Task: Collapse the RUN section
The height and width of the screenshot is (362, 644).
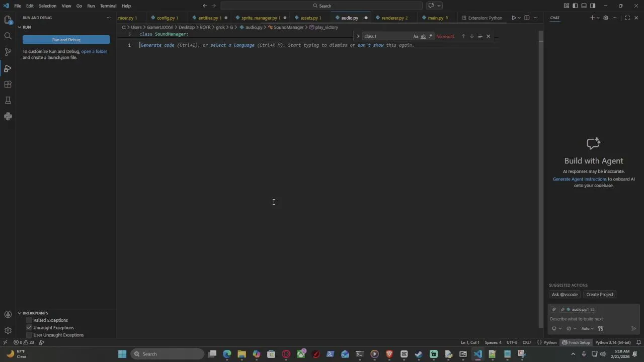Action: click(x=20, y=27)
